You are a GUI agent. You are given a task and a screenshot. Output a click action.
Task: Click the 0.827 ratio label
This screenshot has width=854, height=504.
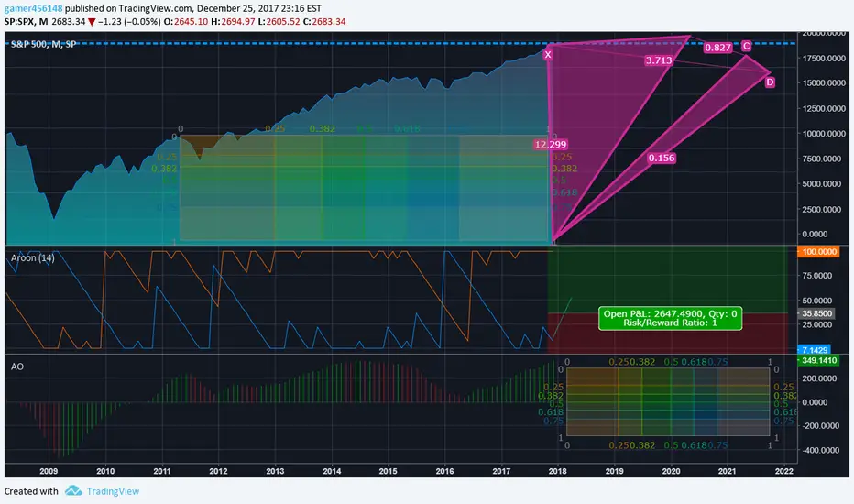(717, 48)
